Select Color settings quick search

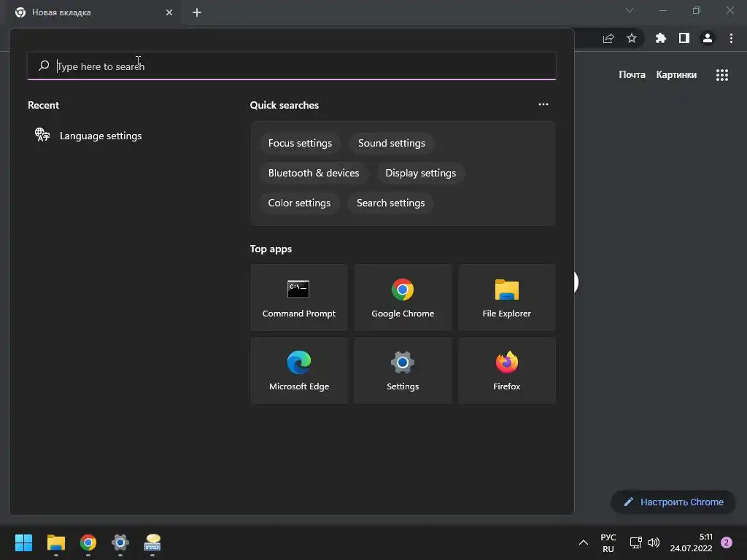(x=299, y=203)
